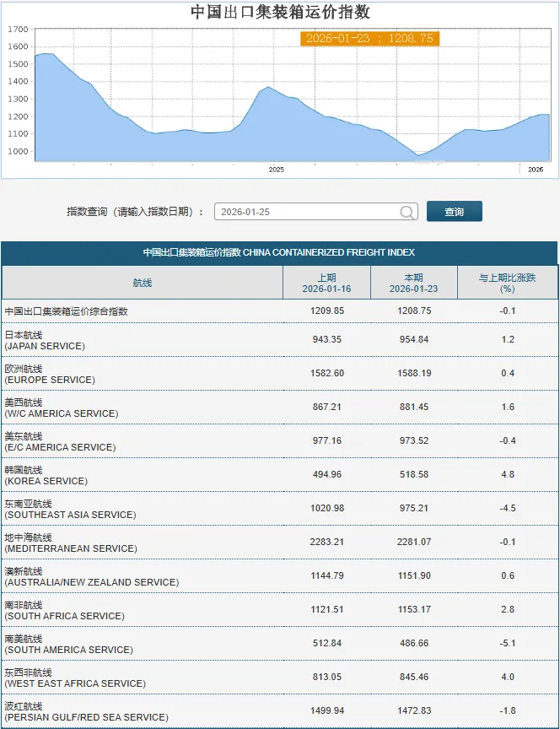Click the 本期 2026-01-23 column header
The image size is (560, 729).
point(413,283)
